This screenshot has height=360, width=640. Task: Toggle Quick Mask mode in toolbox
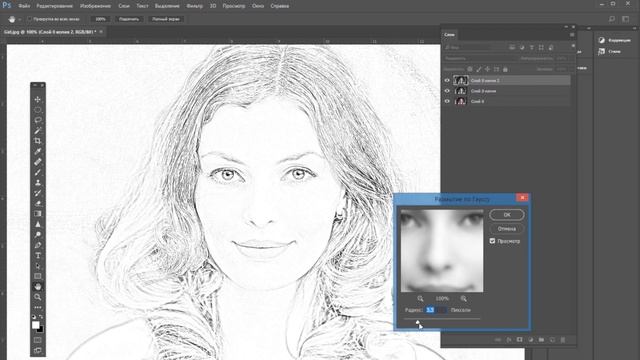tap(38, 340)
